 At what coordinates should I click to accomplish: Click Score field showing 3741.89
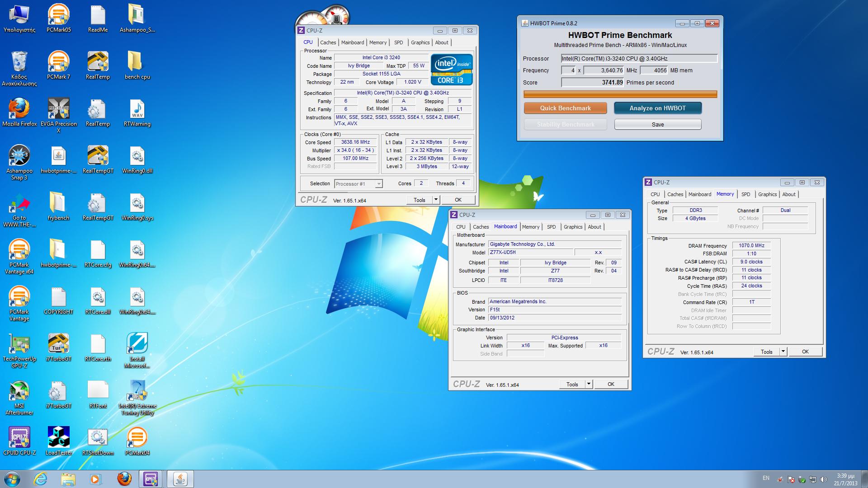point(593,82)
